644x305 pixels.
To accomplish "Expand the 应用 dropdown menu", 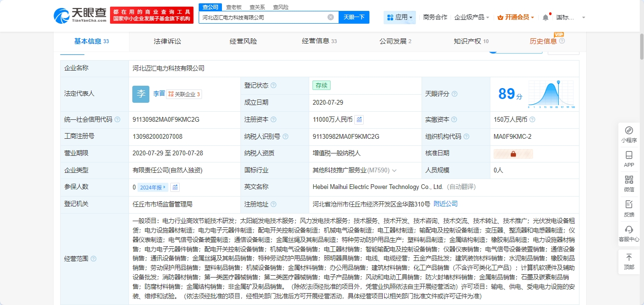I will 400,17.
